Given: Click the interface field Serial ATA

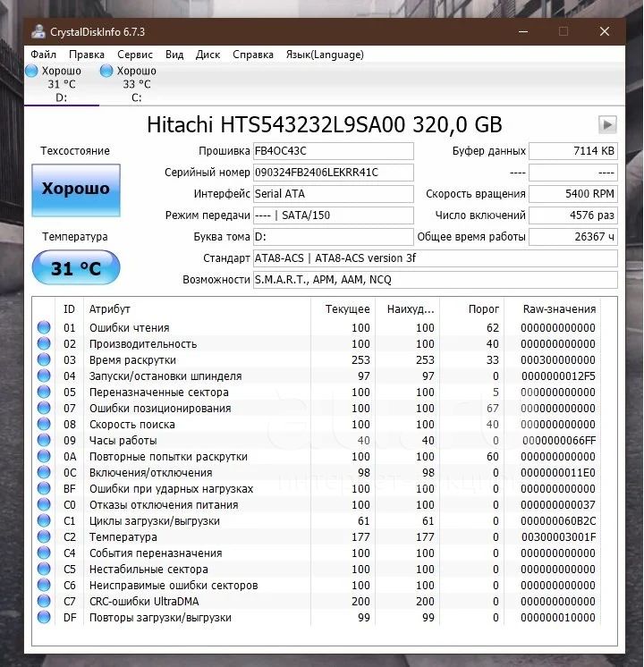Looking at the screenshot, I should coord(334,193).
